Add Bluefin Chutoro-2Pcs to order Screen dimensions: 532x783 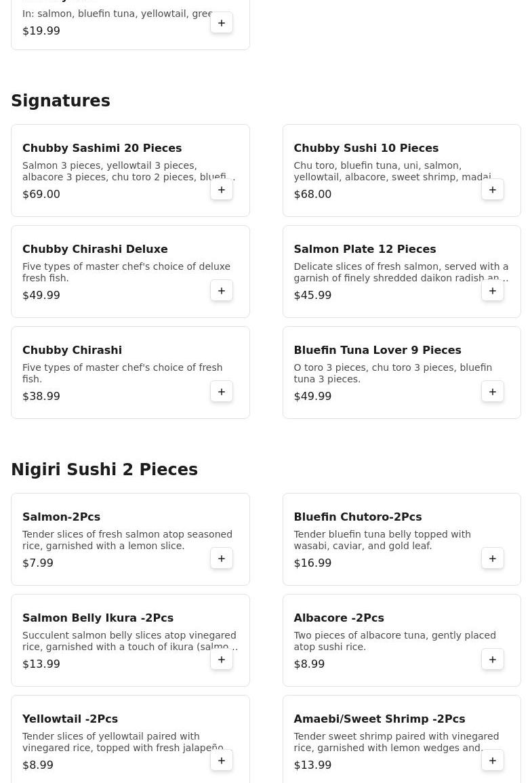tap(493, 559)
